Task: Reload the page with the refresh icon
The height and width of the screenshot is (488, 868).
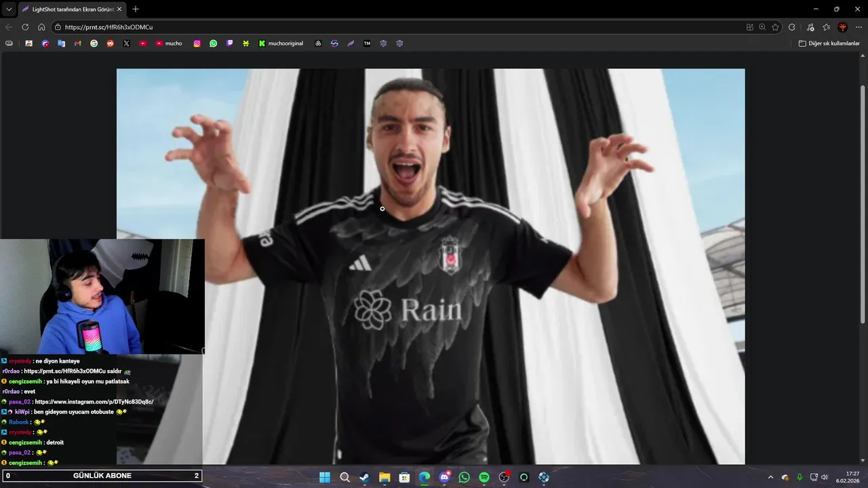Action: pyautogui.click(x=25, y=27)
